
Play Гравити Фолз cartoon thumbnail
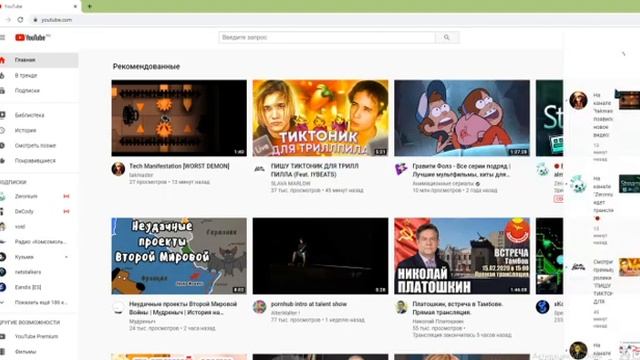click(462, 118)
